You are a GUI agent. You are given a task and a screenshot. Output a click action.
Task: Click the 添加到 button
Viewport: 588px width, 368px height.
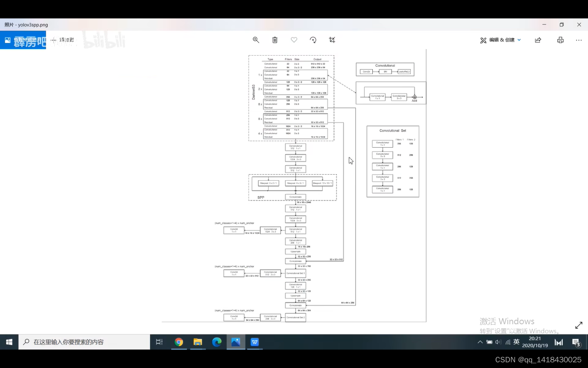click(x=62, y=40)
